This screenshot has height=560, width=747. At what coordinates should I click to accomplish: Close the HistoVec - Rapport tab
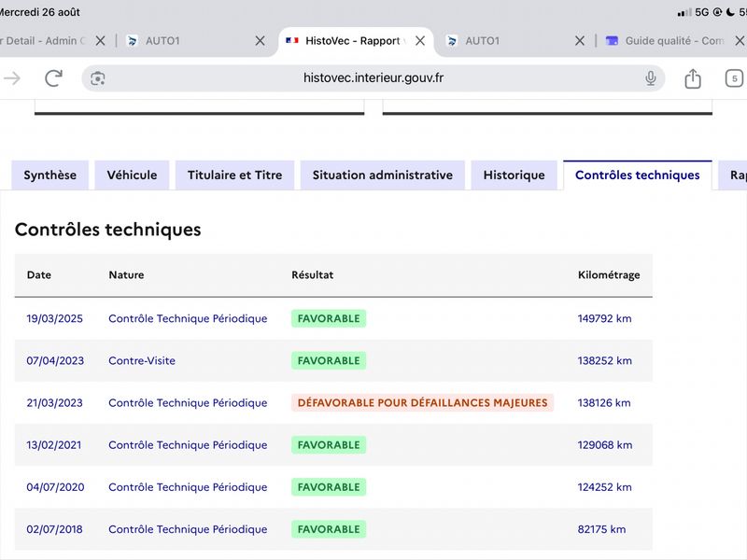(419, 41)
